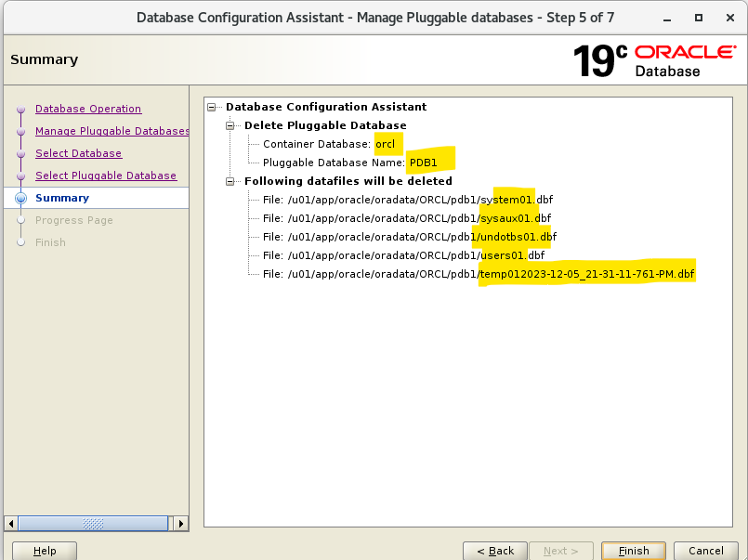Image resolution: width=748 pixels, height=560 pixels.
Task: Select the sysaux01.dbf file row
Action: 407,218
